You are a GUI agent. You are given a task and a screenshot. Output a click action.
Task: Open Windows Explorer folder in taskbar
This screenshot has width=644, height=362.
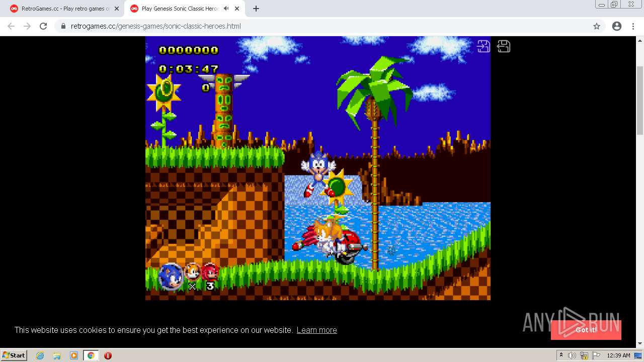(x=57, y=355)
